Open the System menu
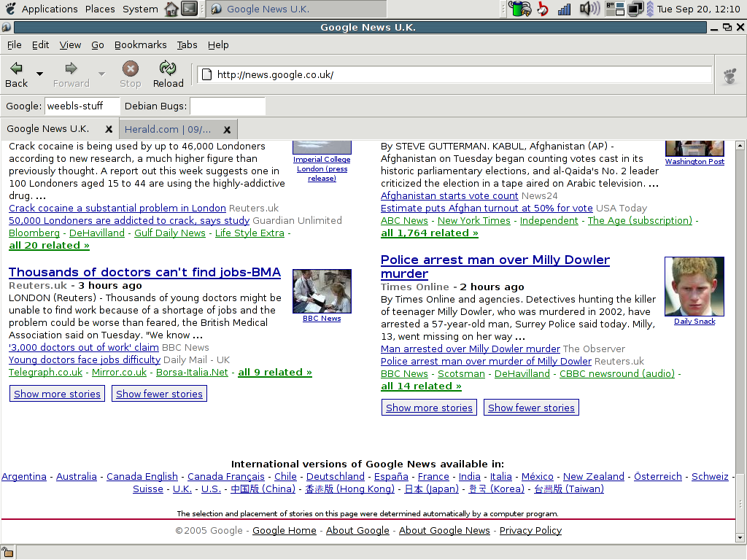 [x=140, y=9]
